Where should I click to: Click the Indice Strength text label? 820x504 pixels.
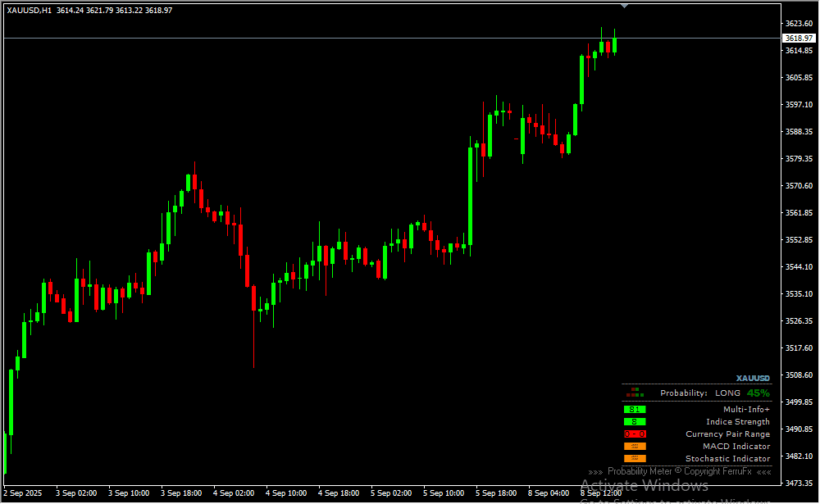pos(738,422)
